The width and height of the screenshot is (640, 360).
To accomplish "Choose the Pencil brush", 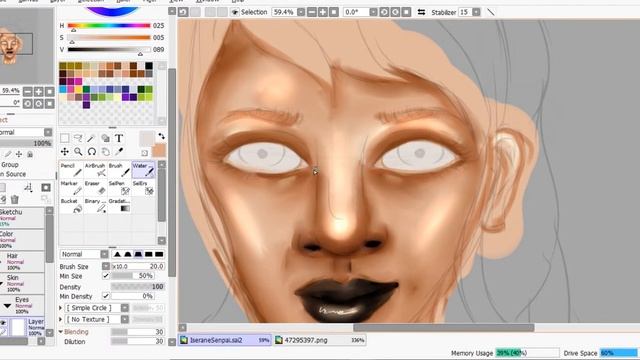I will click(x=71, y=169).
